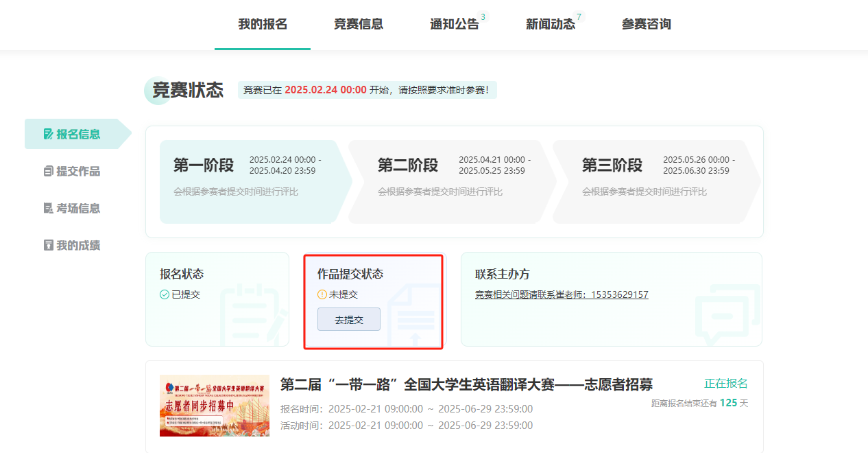Select the 第三阶段 stage step
The width and height of the screenshot is (868, 453).
[x=655, y=182]
